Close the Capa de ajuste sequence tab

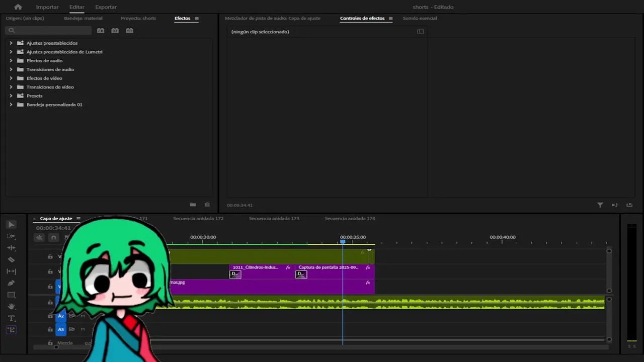[35, 219]
